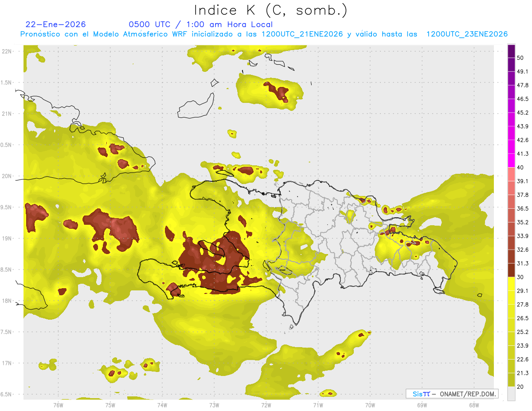Image resolution: width=532 pixels, height=411 pixels.
Task: Click the colorbar value "46.5"
Action: point(523,99)
